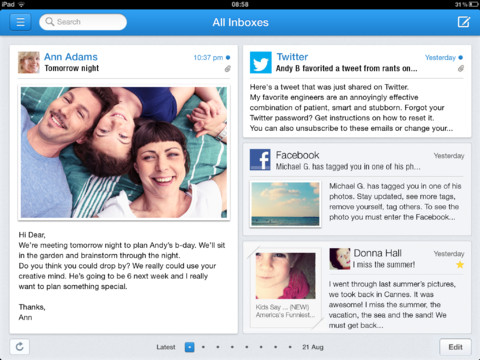Toggle unread dot on Ann Adams email

(228, 57)
